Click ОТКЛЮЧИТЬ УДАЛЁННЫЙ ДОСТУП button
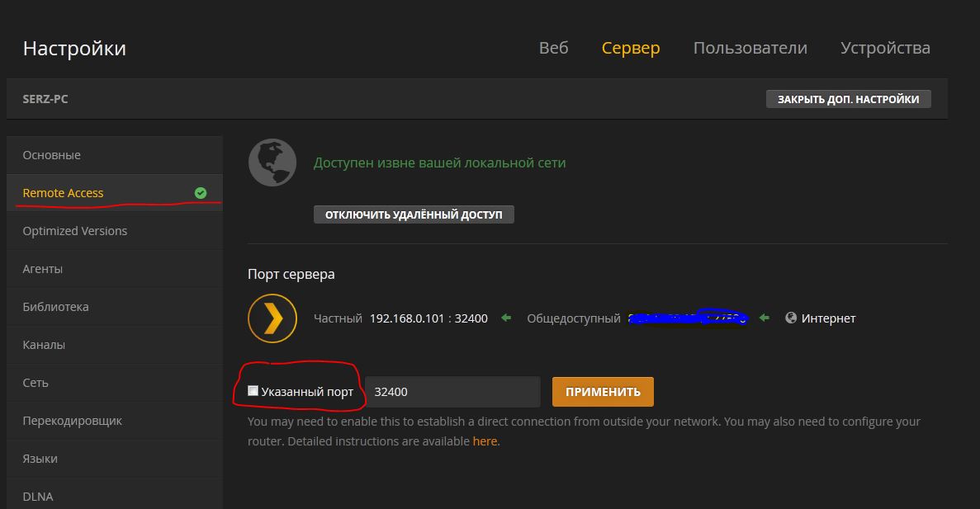This screenshot has height=509, width=980. click(414, 214)
